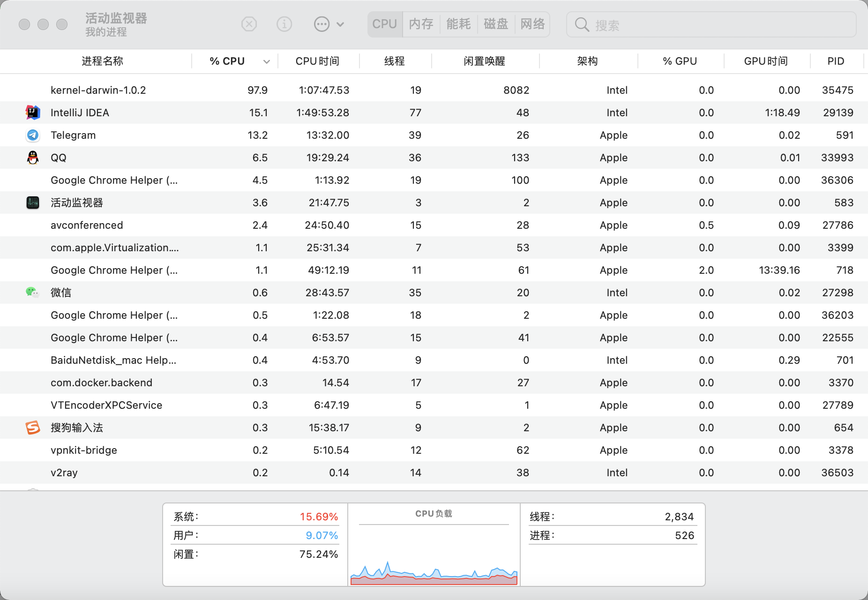868x600 pixels.
Task: Toggle sorting by the 线程 column header
Action: click(395, 61)
